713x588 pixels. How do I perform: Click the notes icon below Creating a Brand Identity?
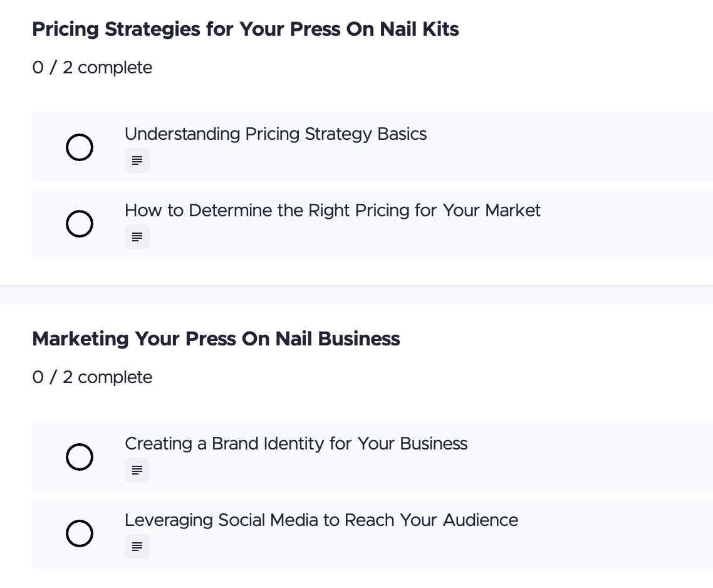[137, 470]
